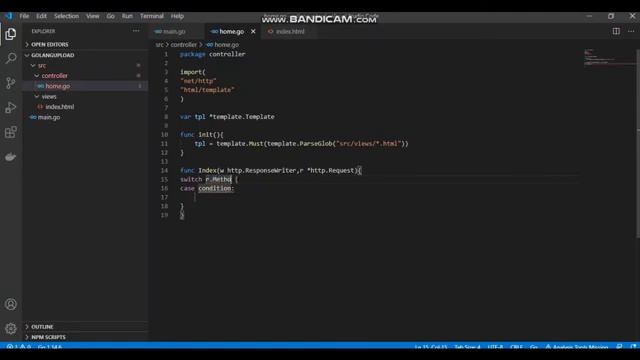Image resolution: width=640 pixels, height=360 pixels.
Task: Open the Source Control view
Action: tap(11, 83)
